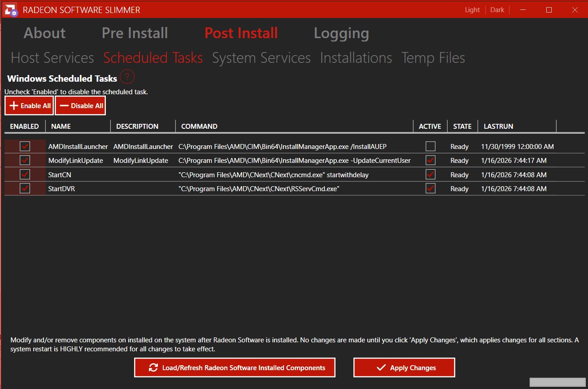
Task: Toggle Enabled checkbox for StartDVR
Action: pos(25,188)
